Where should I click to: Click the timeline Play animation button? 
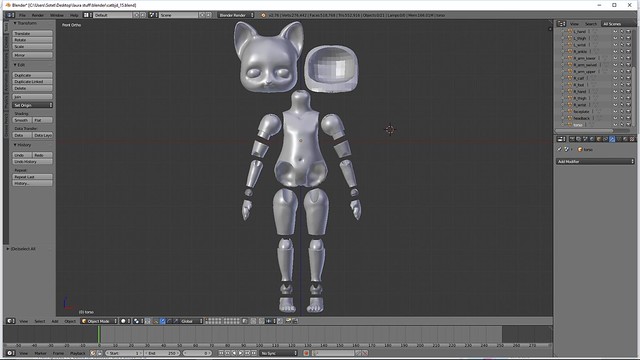tap(241, 353)
